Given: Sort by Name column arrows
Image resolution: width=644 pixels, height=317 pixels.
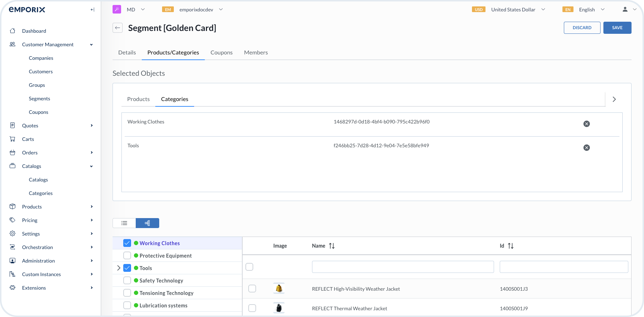Looking at the screenshot, I should (332, 246).
